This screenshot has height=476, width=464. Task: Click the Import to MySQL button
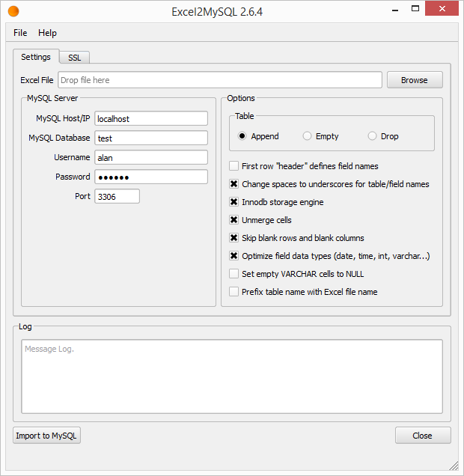(46, 436)
